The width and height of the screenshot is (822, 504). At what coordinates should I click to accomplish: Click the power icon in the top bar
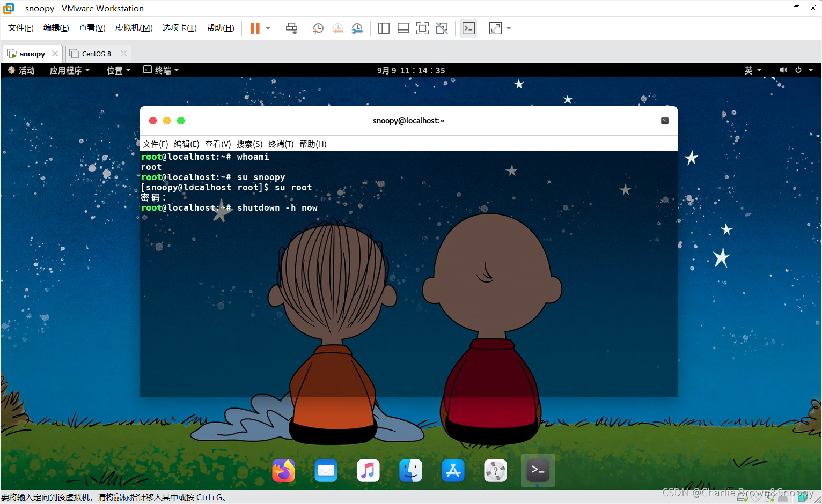click(798, 70)
